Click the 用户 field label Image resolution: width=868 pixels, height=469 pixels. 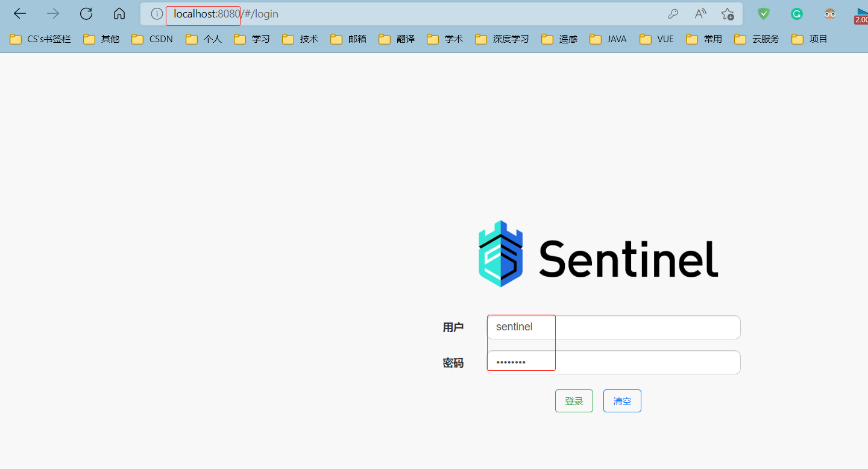point(453,327)
